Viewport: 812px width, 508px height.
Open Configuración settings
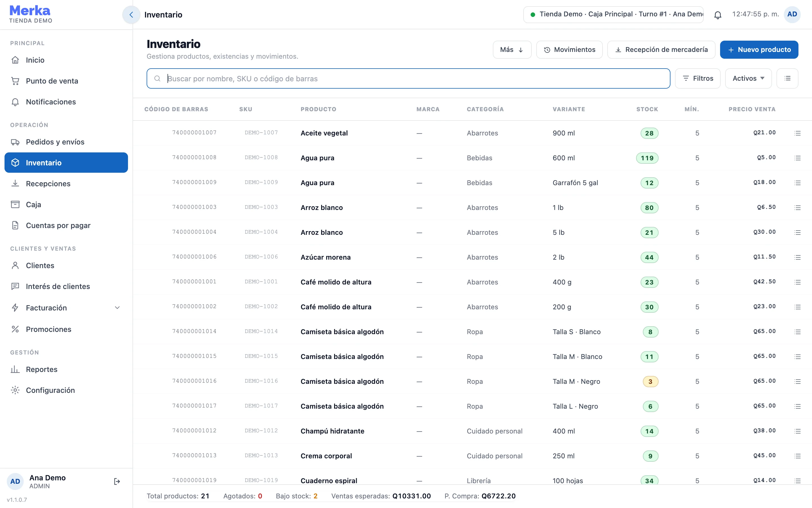[x=66, y=390]
